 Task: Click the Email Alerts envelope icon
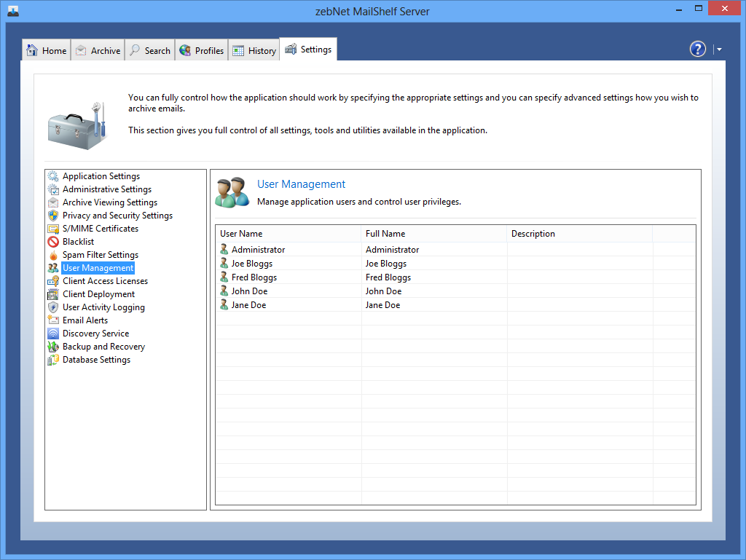53,320
